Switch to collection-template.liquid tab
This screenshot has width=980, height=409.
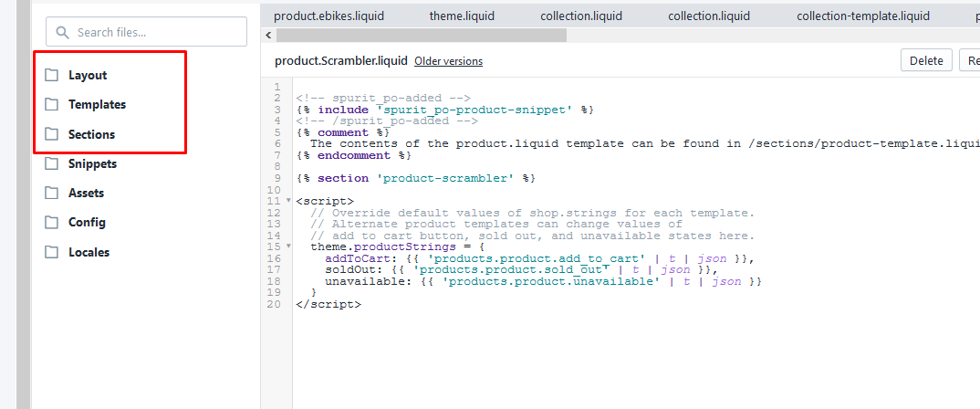coord(863,16)
